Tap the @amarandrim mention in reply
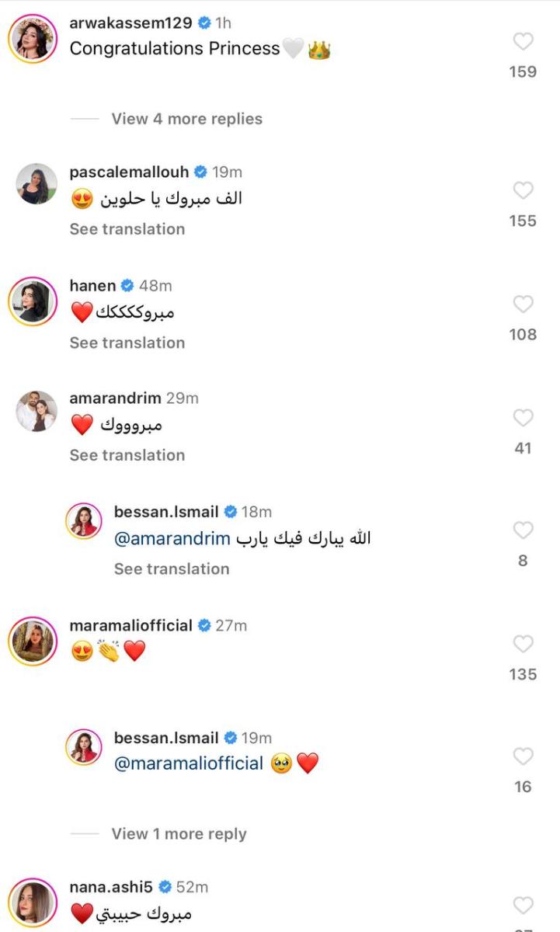Viewport: 560px width, 932px height. [172, 538]
